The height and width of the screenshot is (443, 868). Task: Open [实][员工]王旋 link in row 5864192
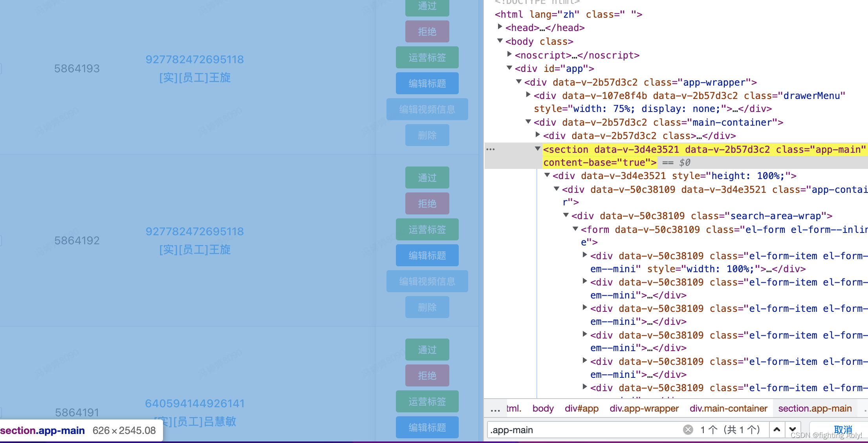(195, 250)
